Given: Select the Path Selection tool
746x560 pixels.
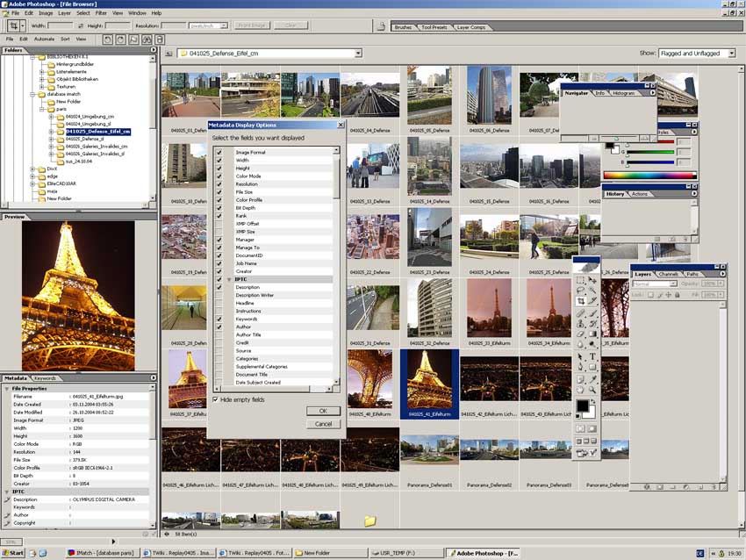Looking at the screenshot, I should 580,356.
